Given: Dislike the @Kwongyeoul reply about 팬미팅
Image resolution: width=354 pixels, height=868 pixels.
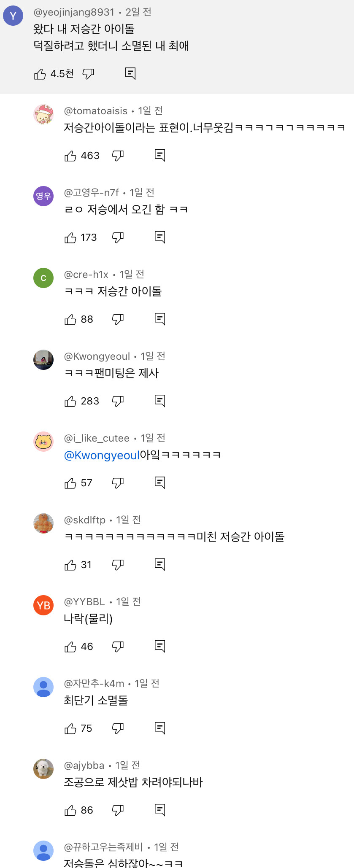Looking at the screenshot, I should (x=118, y=402).
